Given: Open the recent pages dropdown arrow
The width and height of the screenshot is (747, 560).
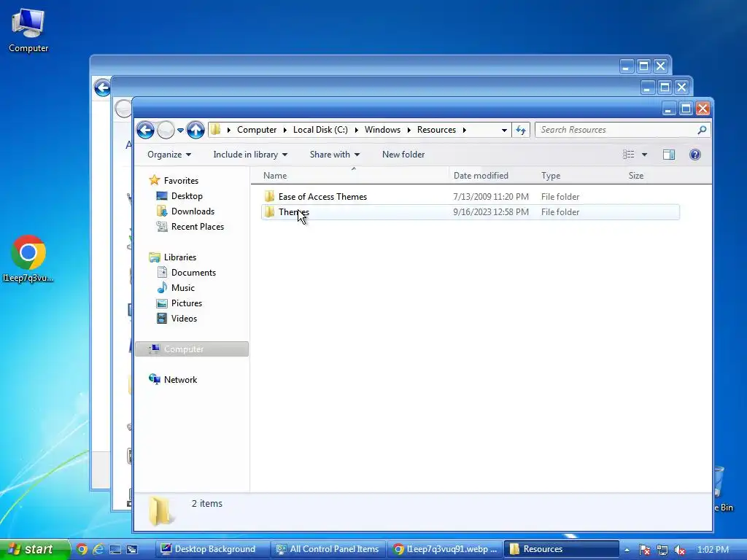Looking at the screenshot, I should pyautogui.click(x=181, y=130).
